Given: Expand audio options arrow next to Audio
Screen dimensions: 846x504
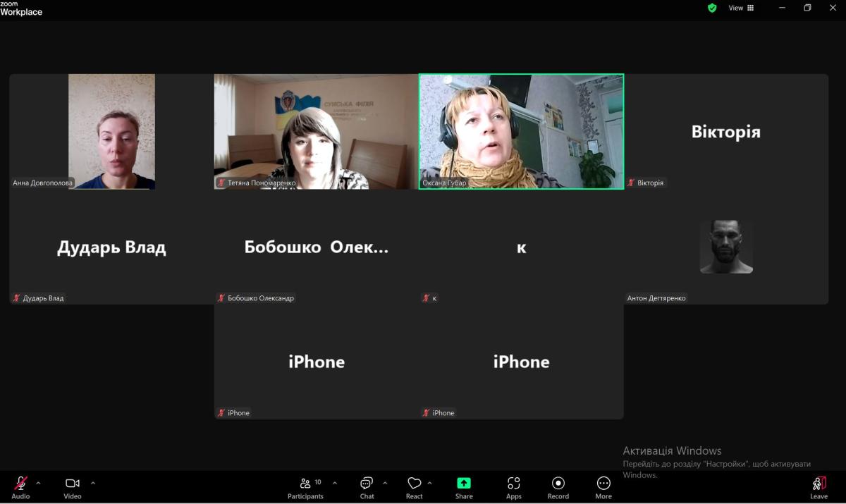Looking at the screenshot, I should pyautogui.click(x=38, y=483).
